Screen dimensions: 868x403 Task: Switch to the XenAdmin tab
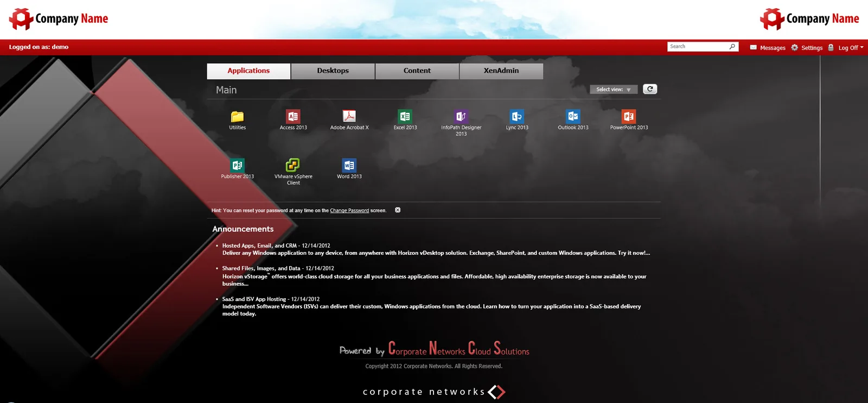[501, 71]
